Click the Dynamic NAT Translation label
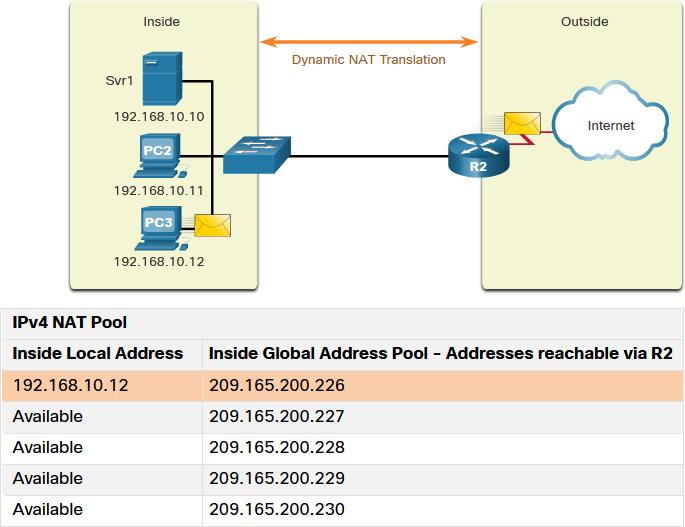Screen dimensions: 685x527 369,59
